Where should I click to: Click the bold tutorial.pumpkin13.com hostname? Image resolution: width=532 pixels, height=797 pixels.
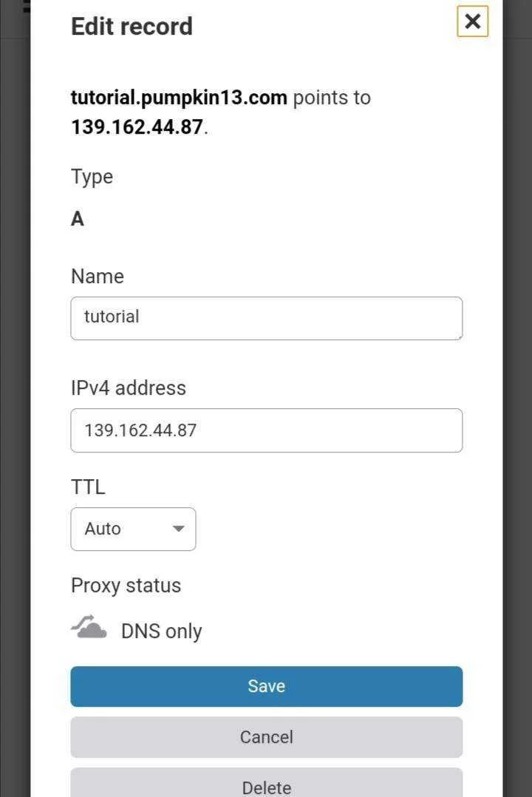(x=179, y=98)
